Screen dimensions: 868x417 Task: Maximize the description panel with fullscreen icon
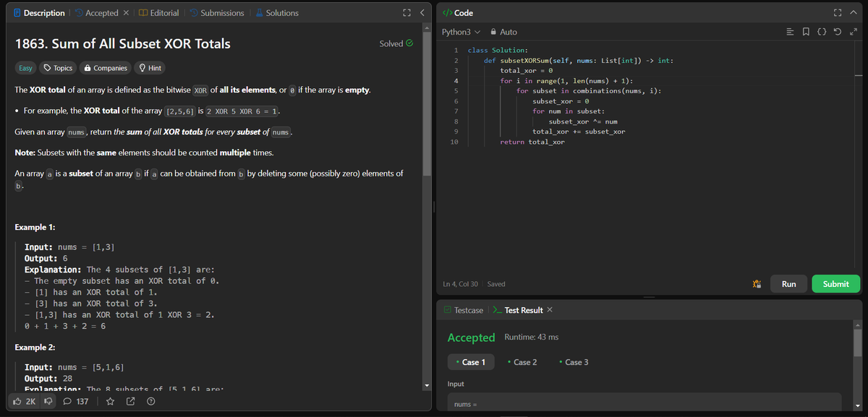tap(407, 13)
